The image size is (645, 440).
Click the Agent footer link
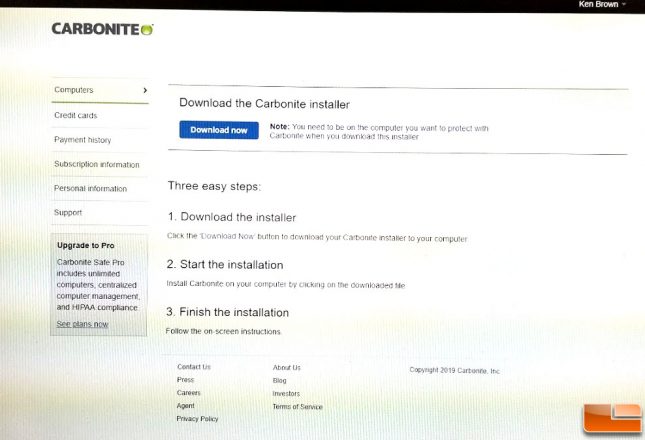click(x=186, y=405)
